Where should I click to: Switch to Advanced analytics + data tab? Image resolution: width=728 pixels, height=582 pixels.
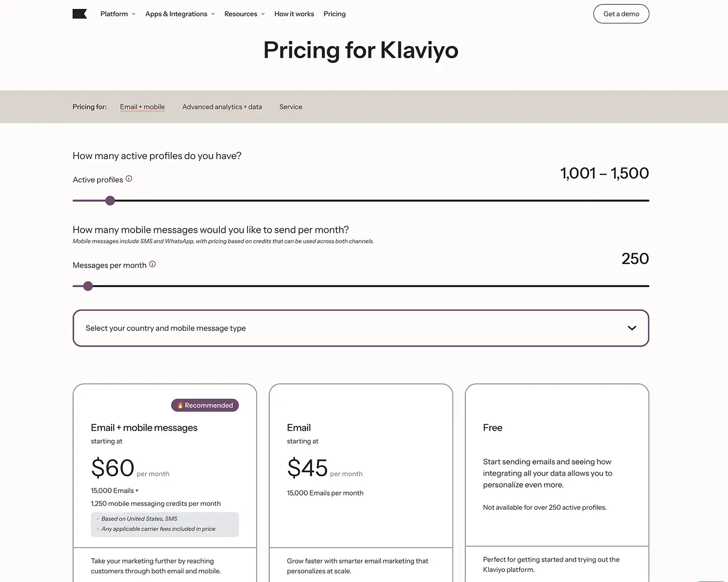click(x=222, y=107)
